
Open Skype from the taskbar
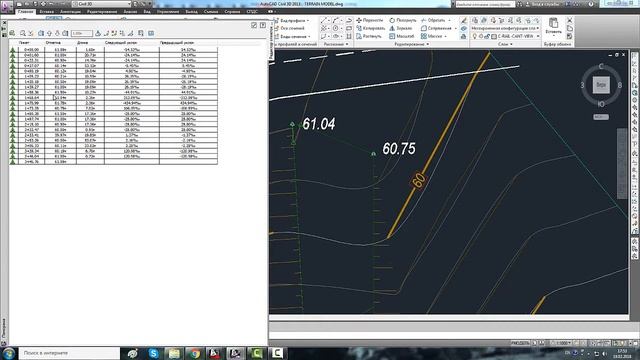point(153,353)
